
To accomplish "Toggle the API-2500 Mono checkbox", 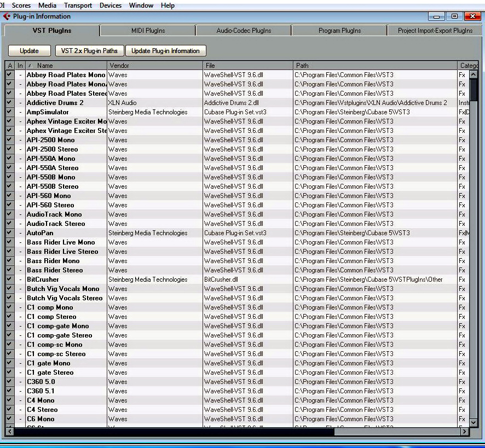I will point(9,139).
